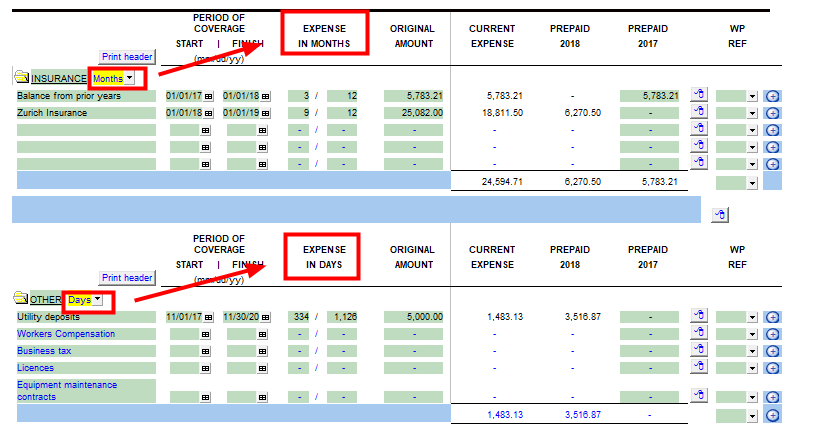Open the Days dropdown next to OTHER
The height and width of the screenshot is (428, 819).
(x=97, y=300)
